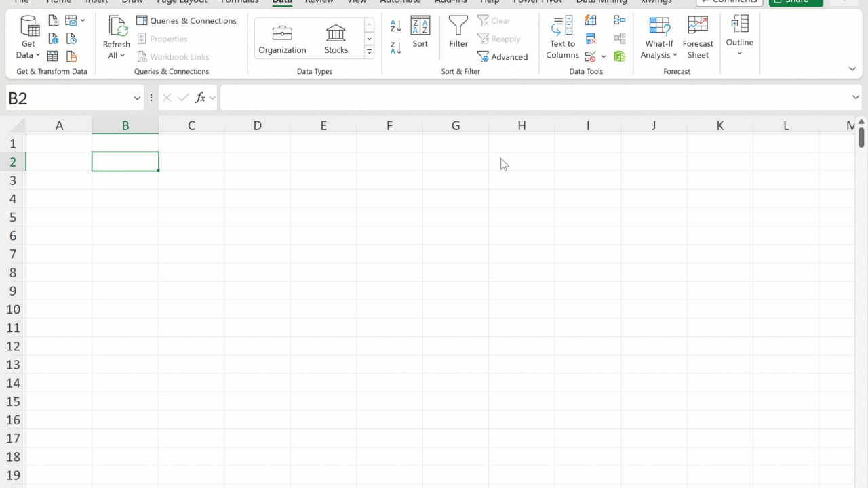Select row 18 via its header
This screenshot has width=868, height=488.
(x=13, y=457)
